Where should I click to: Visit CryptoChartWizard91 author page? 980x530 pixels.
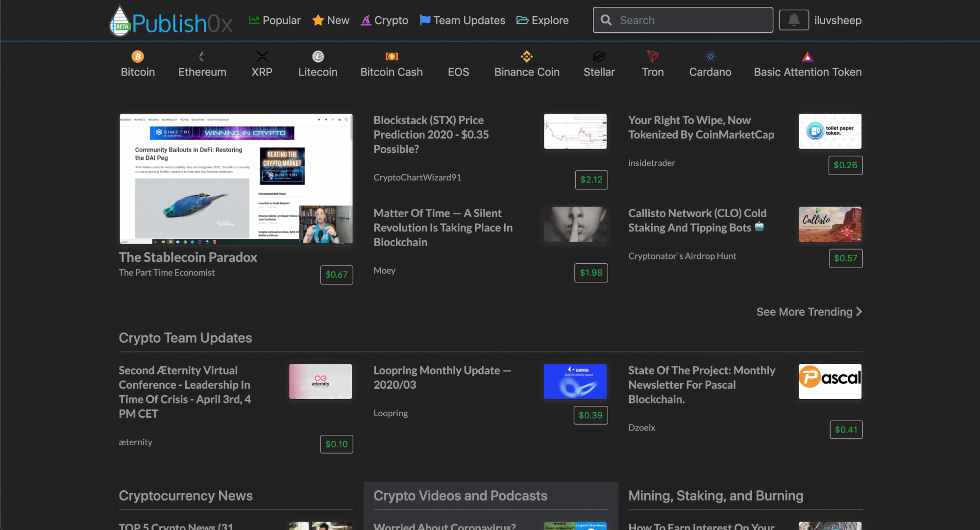tap(417, 177)
